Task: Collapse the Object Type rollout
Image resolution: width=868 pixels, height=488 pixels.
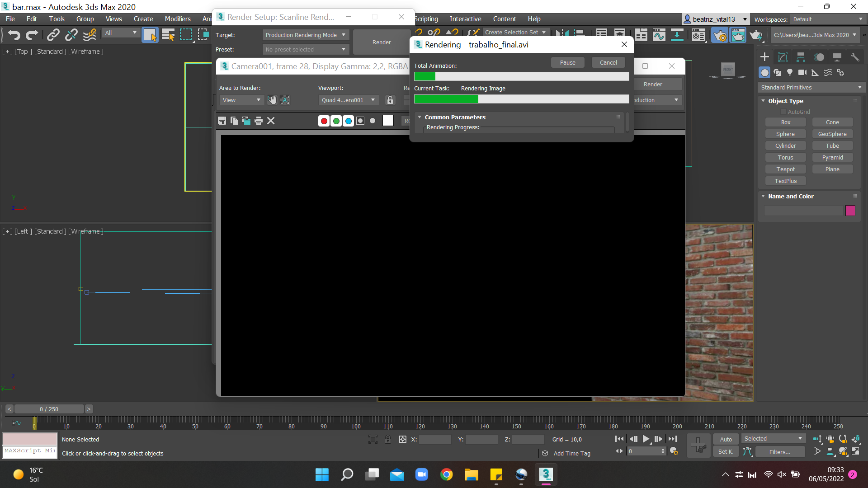Action: (763, 101)
